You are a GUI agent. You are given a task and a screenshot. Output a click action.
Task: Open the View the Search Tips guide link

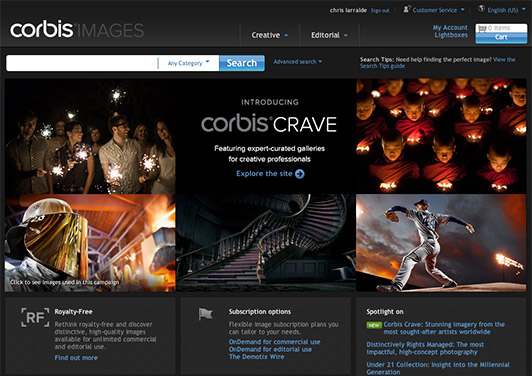(438, 62)
